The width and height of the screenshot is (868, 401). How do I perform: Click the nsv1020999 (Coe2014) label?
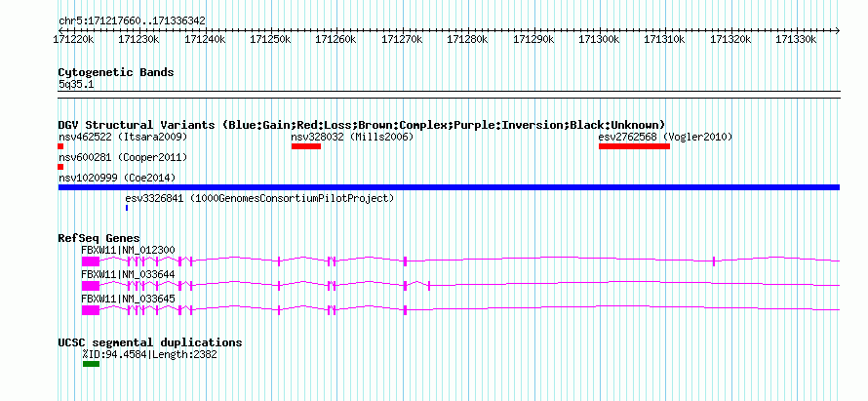[x=117, y=178]
